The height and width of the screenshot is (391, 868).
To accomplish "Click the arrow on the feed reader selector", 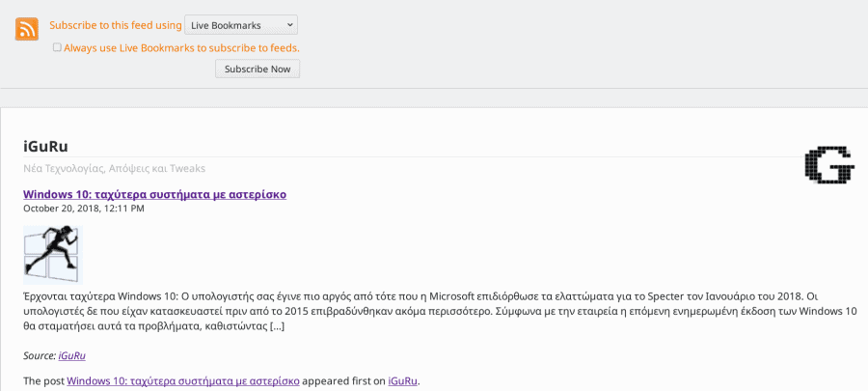I will [x=291, y=25].
